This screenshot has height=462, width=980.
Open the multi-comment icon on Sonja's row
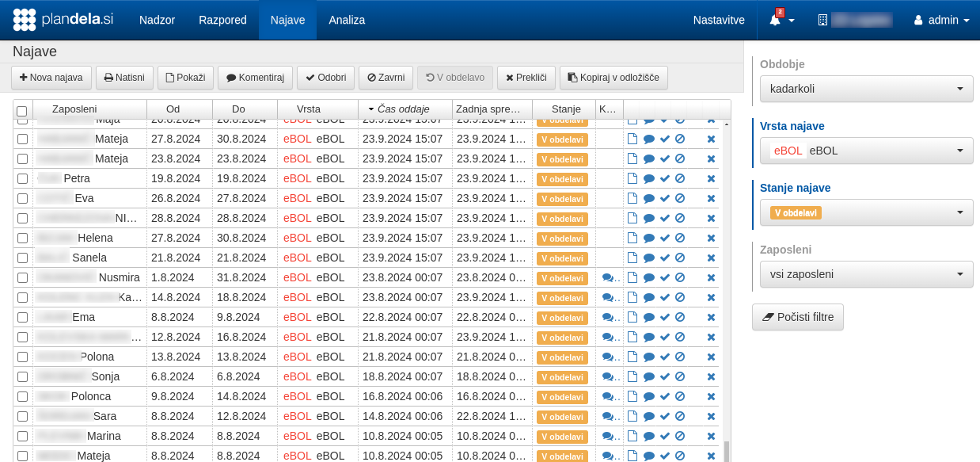point(609,376)
